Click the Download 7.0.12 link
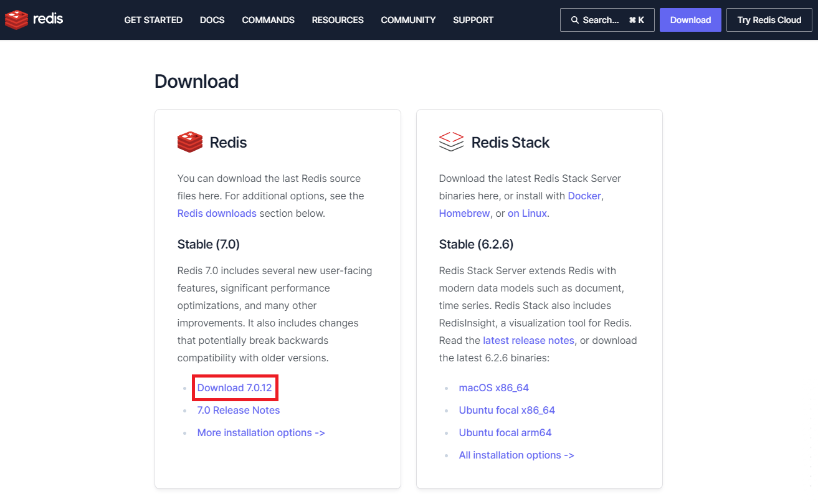 tap(235, 388)
